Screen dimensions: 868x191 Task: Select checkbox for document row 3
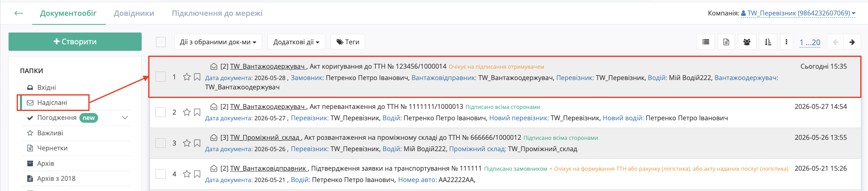tap(161, 143)
